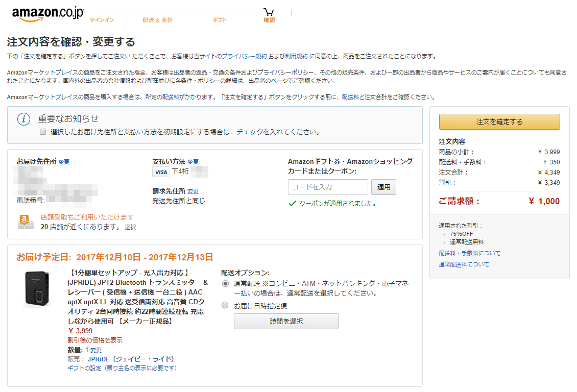Open the プライバシー規約 link
The width and height of the screenshot is (577, 392).
coord(244,56)
